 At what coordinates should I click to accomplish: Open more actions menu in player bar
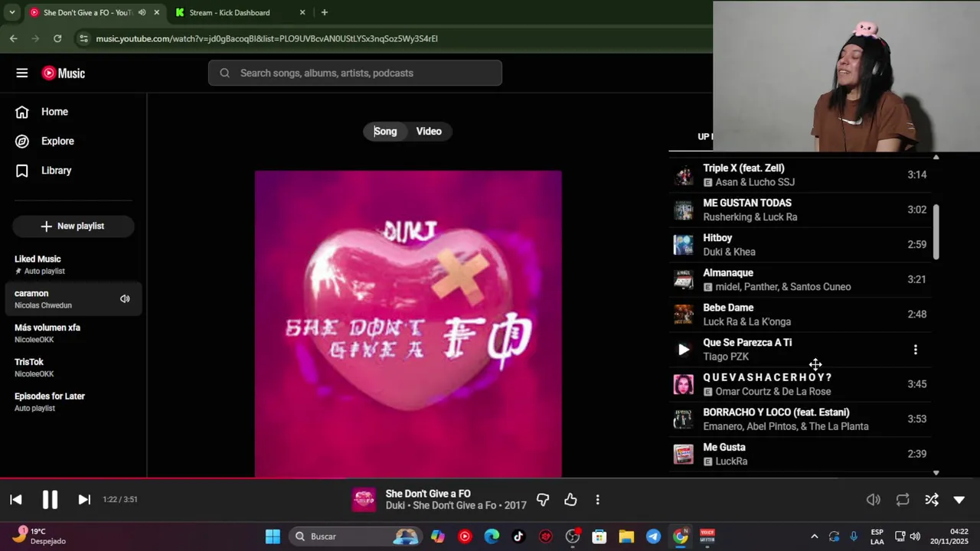pyautogui.click(x=597, y=500)
